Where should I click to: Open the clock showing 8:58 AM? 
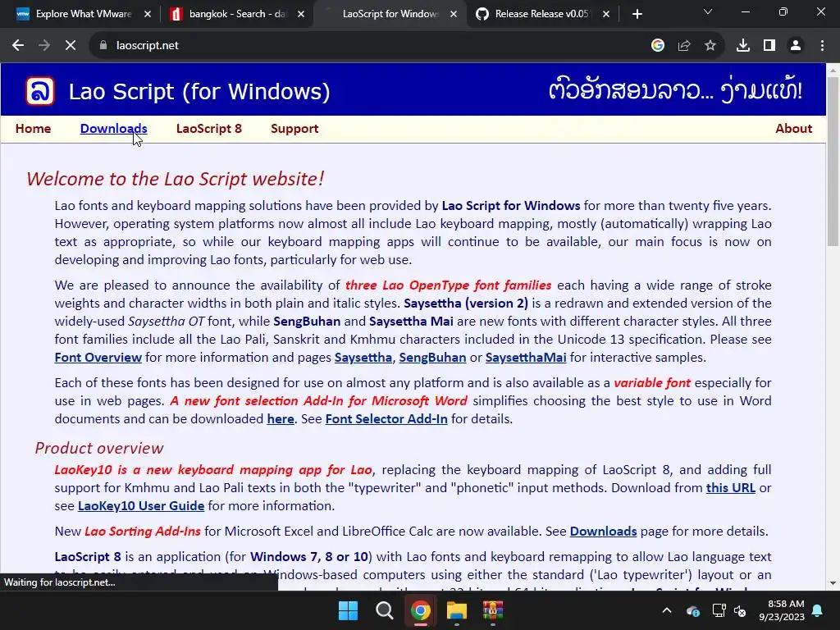[782, 610]
